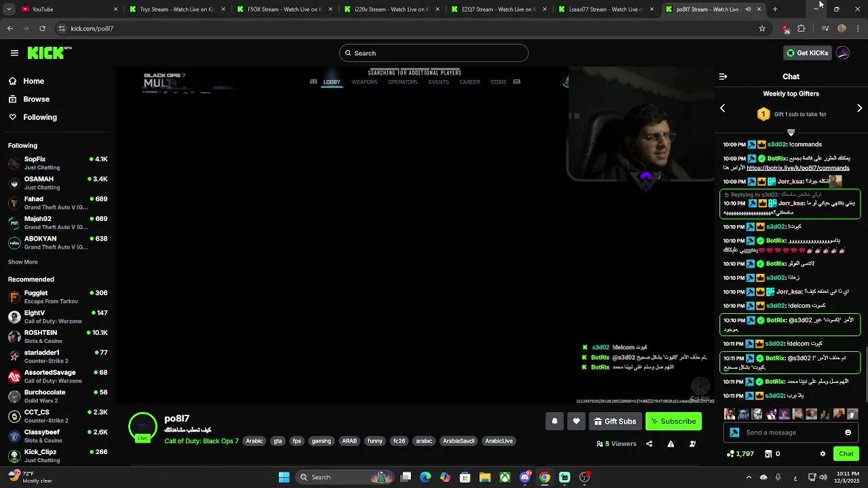The image size is (868, 488).
Task: Click the chat identity badge icon
Action: coord(734,432)
